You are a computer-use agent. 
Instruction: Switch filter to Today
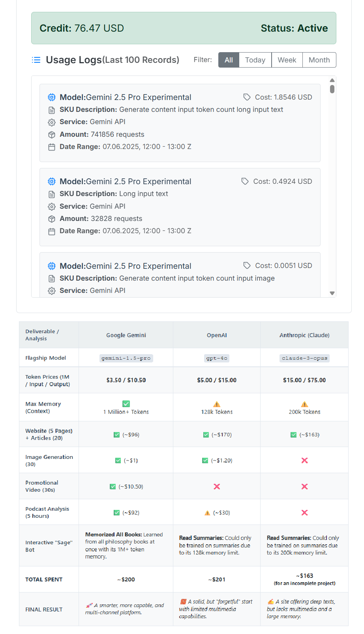point(255,60)
